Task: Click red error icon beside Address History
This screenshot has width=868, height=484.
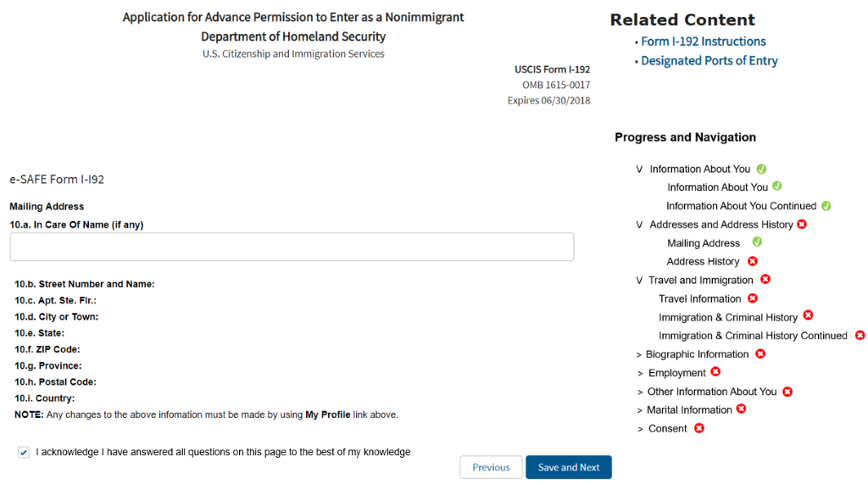Action: tap(752, 261)
